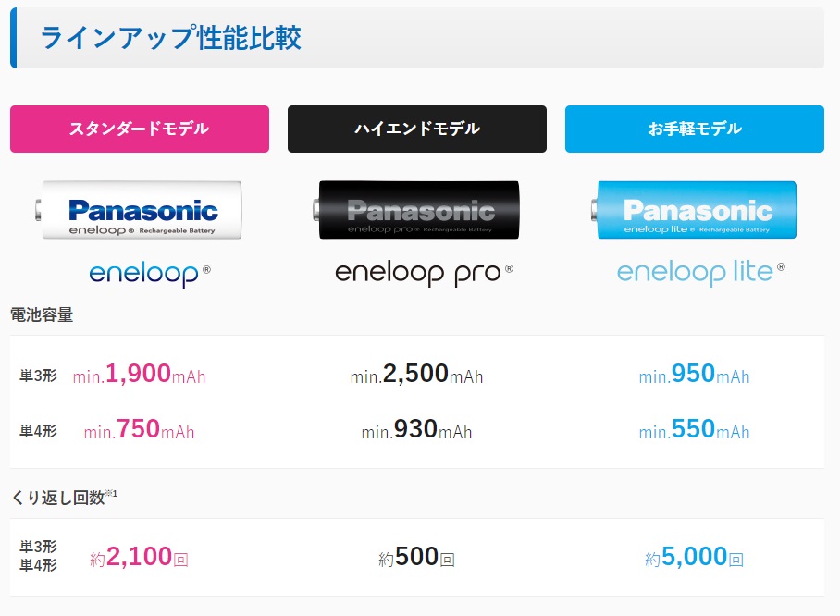The width and height of the screenshot is (840, 616).
Task: Click the black ハイエンドモデル button
Action: [x=417, y=129]
